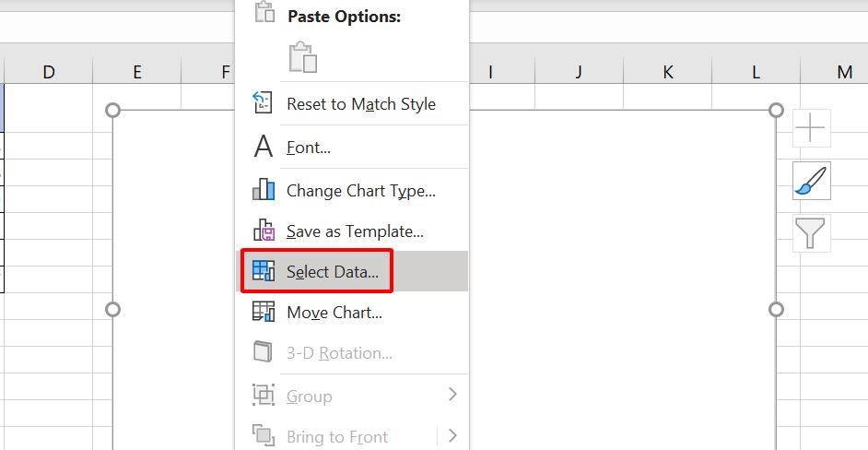Click the Font letter A icon
The image size is (868, 450).
tap(264, 147)
